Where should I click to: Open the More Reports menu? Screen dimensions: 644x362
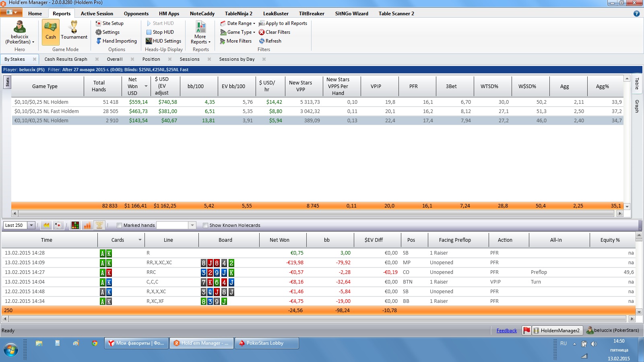point(200,32)
